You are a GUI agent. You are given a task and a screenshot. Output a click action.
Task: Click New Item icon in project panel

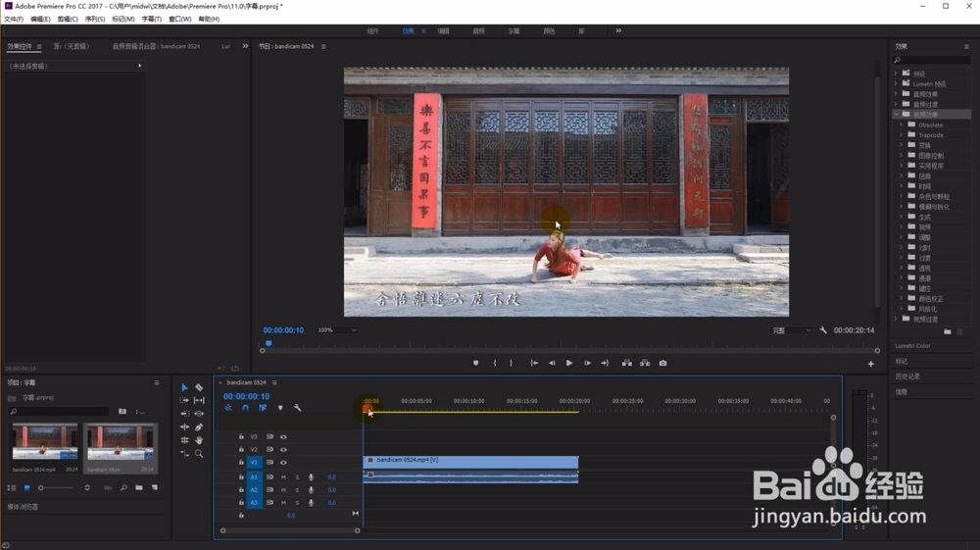tap(155, 487)
